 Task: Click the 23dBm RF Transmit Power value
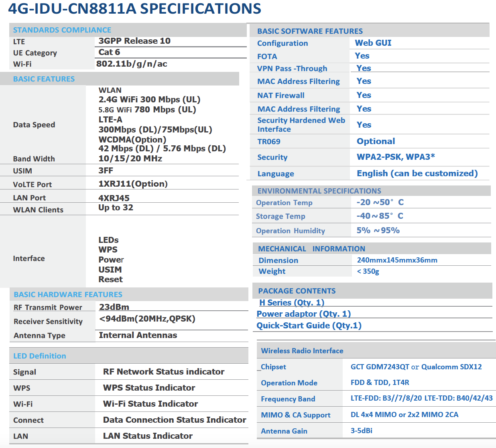click(114, 307)
